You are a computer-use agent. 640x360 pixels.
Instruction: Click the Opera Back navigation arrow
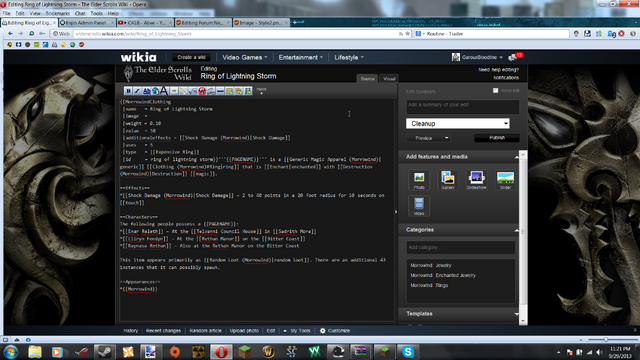pos(11,33)
